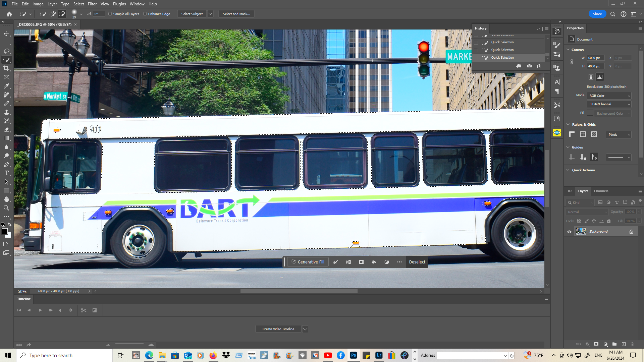This screenshot has width=644, height=362.
Task: Select the Hand tool
Action: coord(6,199)
